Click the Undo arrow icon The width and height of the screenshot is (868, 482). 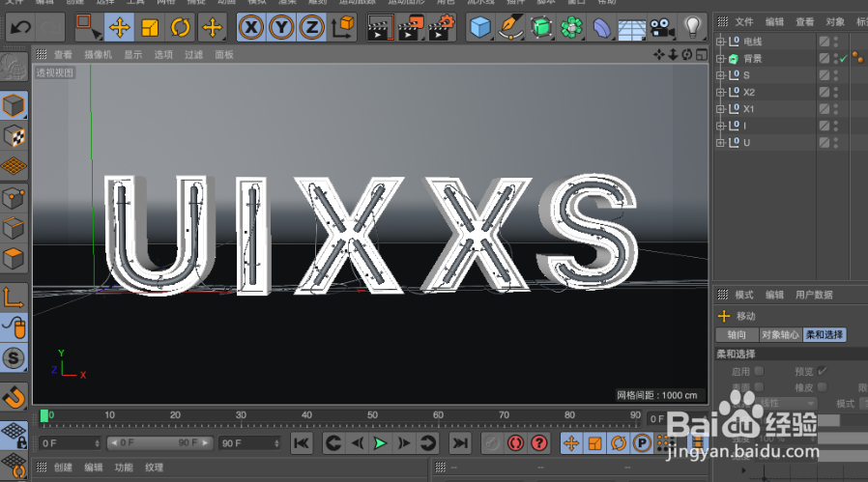20,27
